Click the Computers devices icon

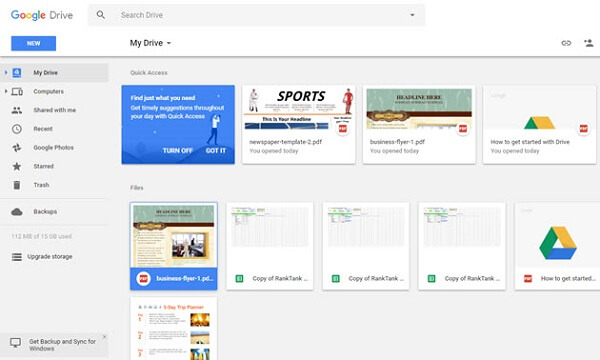click(17, 91)
